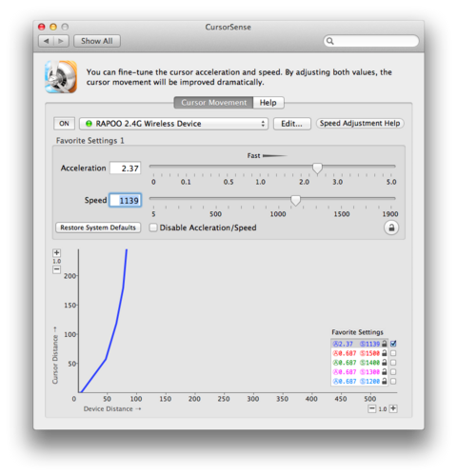Select the Cursor Movement tab
This screenshot has height=476, width=457.
[x=213, y=103]
